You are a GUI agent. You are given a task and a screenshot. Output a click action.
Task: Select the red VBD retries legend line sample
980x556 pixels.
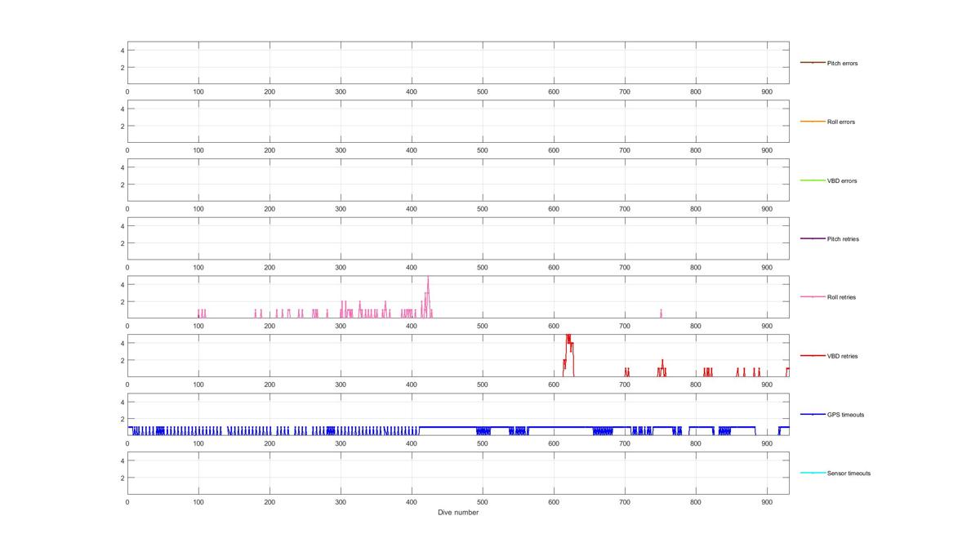coord(813,356)
